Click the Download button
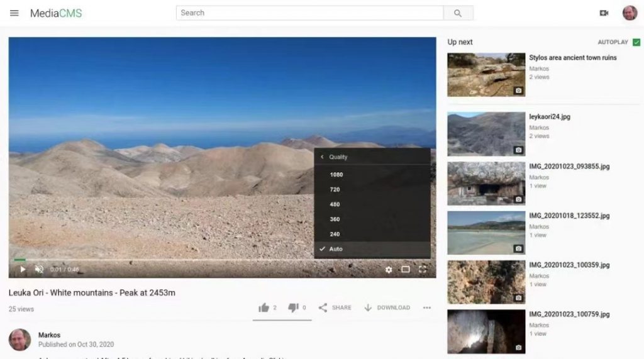Image resolution: width=644 pixels, height=359 pixels. (387, 307)
